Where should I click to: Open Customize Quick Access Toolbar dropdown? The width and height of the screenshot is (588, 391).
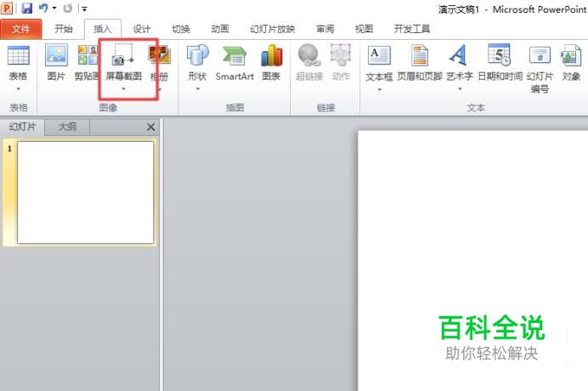point(84,8)
